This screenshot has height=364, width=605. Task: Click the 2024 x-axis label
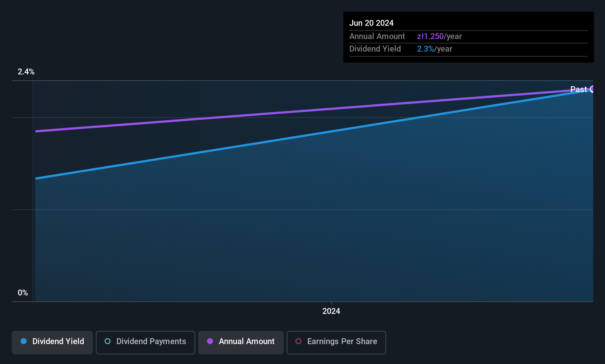331,311
